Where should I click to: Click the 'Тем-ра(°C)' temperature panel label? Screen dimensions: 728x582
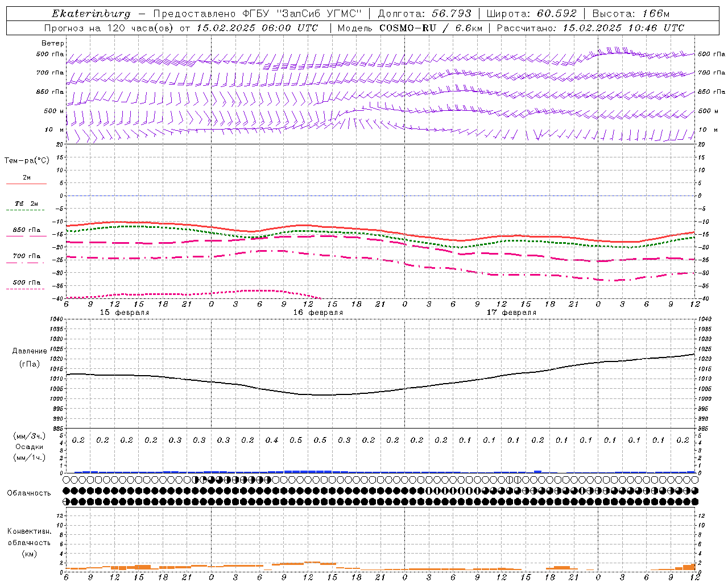[27, 161]
